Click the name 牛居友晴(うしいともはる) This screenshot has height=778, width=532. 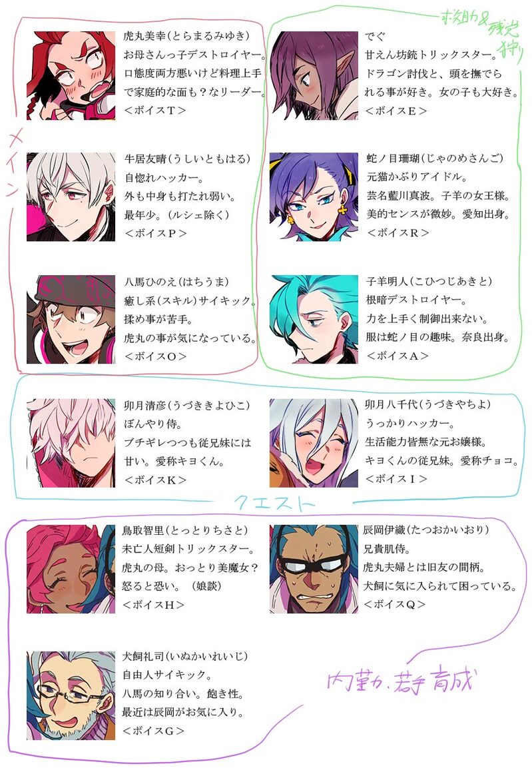tap(187, 159)
